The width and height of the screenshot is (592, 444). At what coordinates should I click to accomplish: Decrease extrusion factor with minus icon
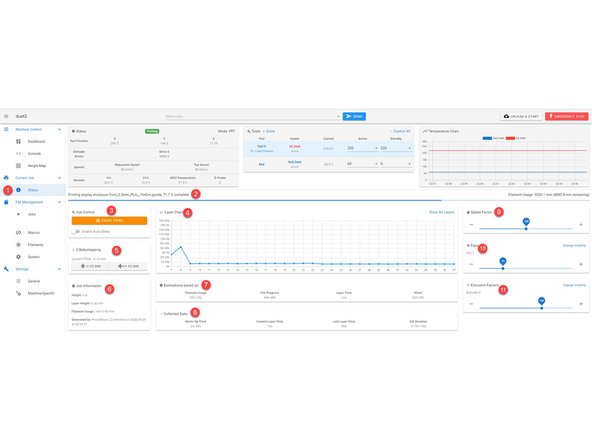pos(471,304)
